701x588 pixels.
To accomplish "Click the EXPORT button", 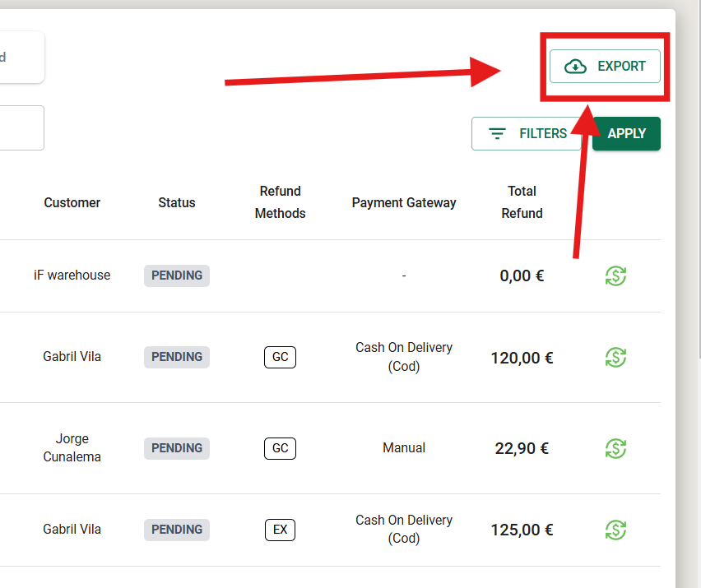I will pos(605,66).
